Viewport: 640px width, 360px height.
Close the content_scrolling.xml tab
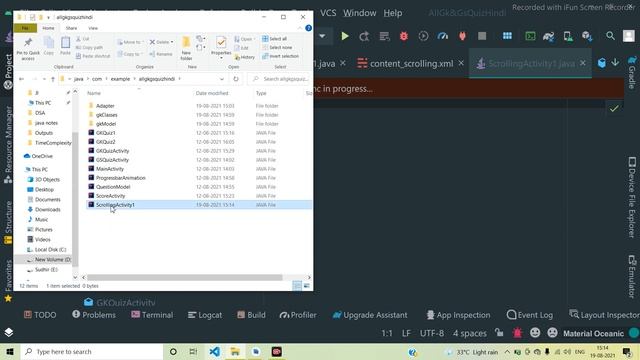click(x=461, y=63)
